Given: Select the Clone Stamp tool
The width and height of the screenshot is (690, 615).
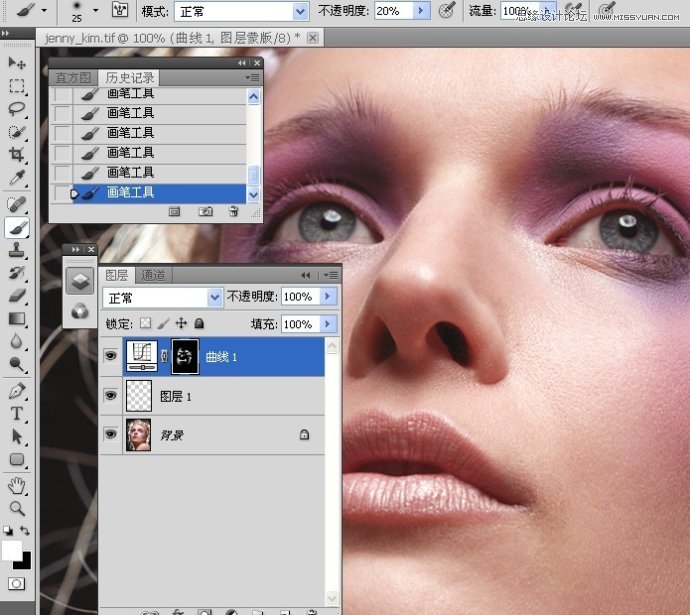Looking at the screenshot, I should [x=17, y=250].
